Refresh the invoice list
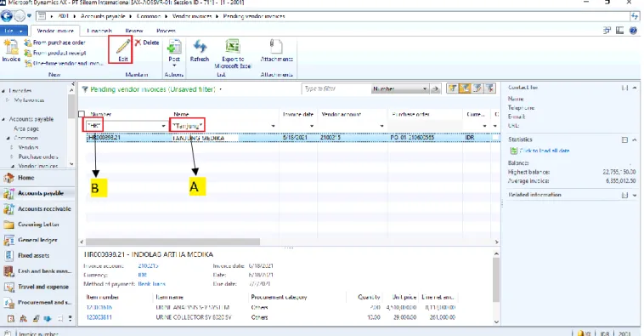The width and height of the screenshot is (644, 336). click(x=200, y=50)
